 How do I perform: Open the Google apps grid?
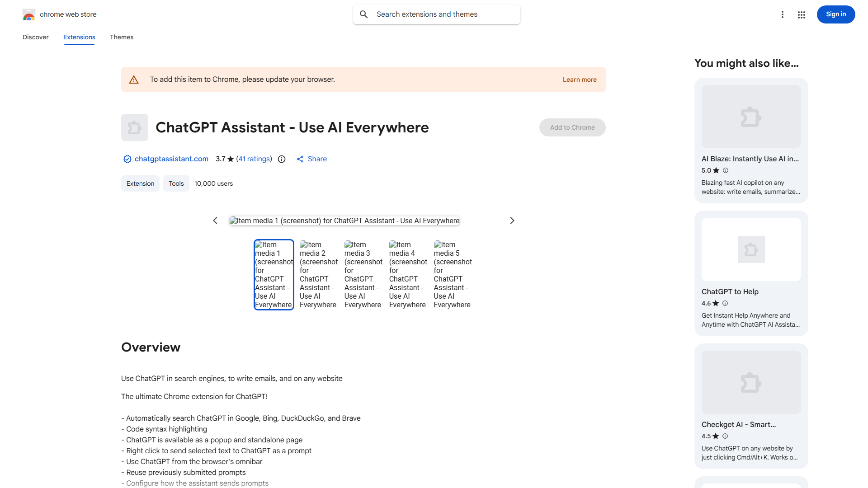pyautogui.click(x=802, y=14)
